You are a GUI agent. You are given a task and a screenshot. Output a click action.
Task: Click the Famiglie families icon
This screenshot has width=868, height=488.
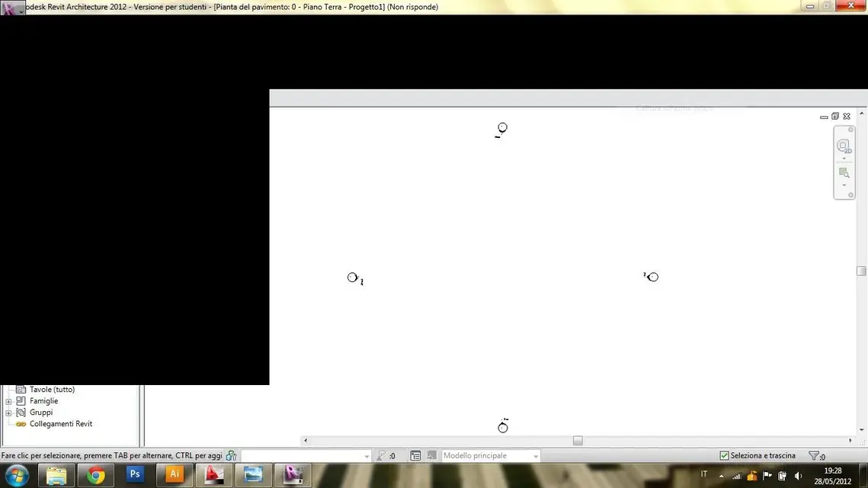(21, 401)
